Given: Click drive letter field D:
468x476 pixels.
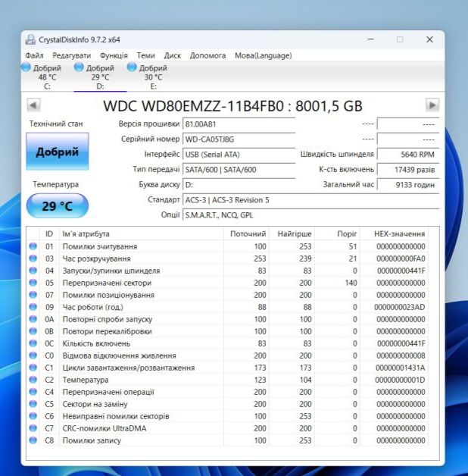Looking at the screenshot, I should [239, 185].
